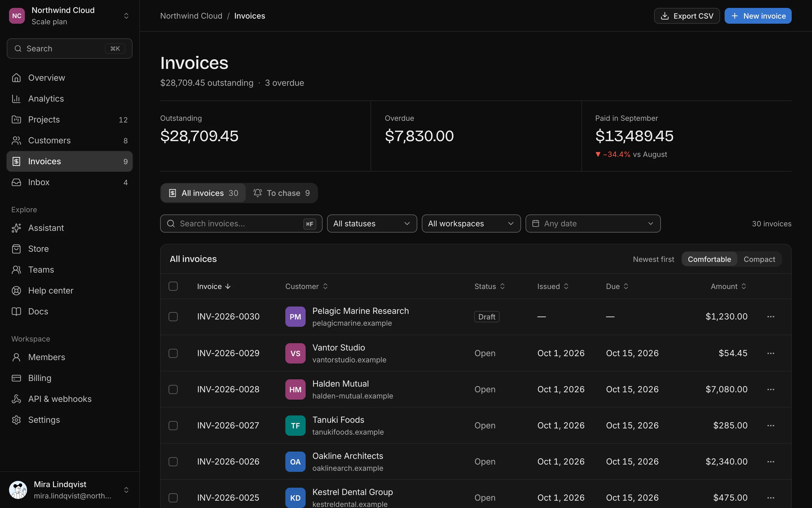Open the Any date filter dropdown

[593, 224]
